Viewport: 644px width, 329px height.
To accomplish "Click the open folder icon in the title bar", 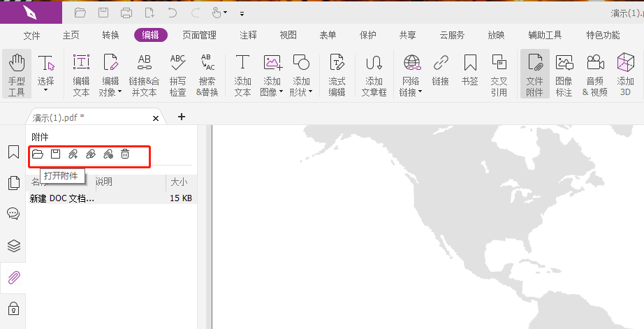I will (80, 13).
